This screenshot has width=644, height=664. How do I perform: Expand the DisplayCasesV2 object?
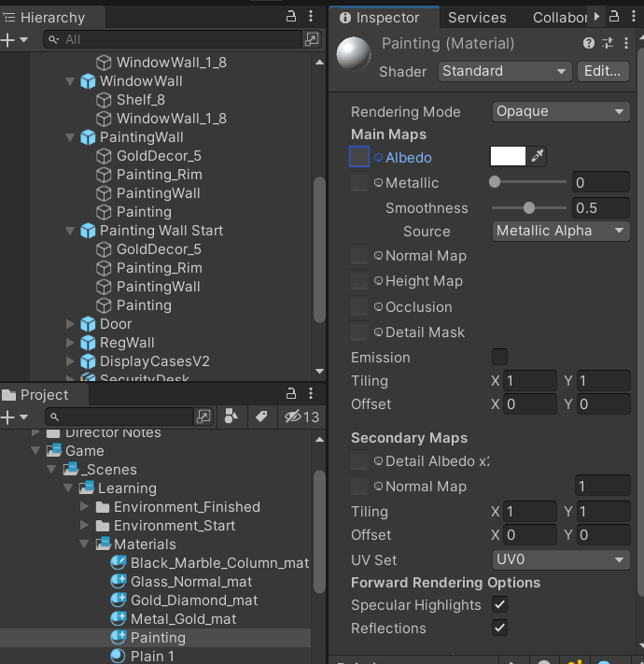[70, 361]
